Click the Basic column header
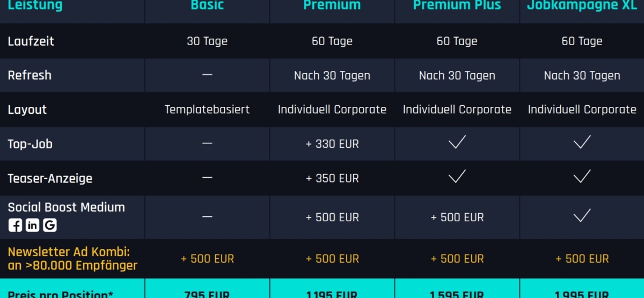Image resolution: width=644 pixels, height=298 pixels. tap(207, 5)
